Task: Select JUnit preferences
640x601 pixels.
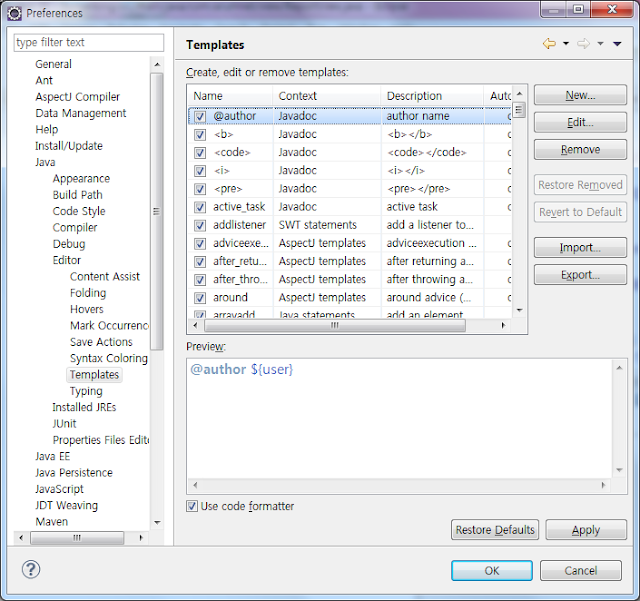Action: point(64,423)
